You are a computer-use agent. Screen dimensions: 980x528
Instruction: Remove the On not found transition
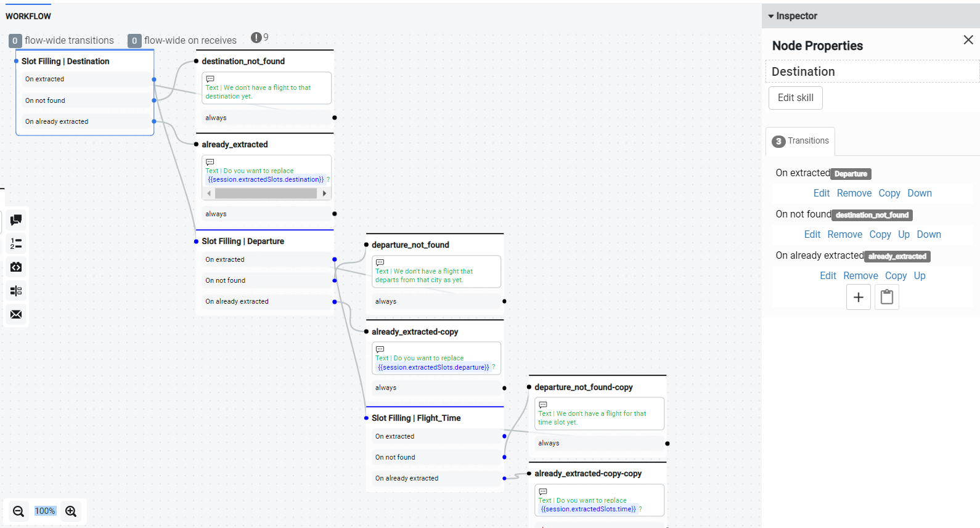coord(844,235)
